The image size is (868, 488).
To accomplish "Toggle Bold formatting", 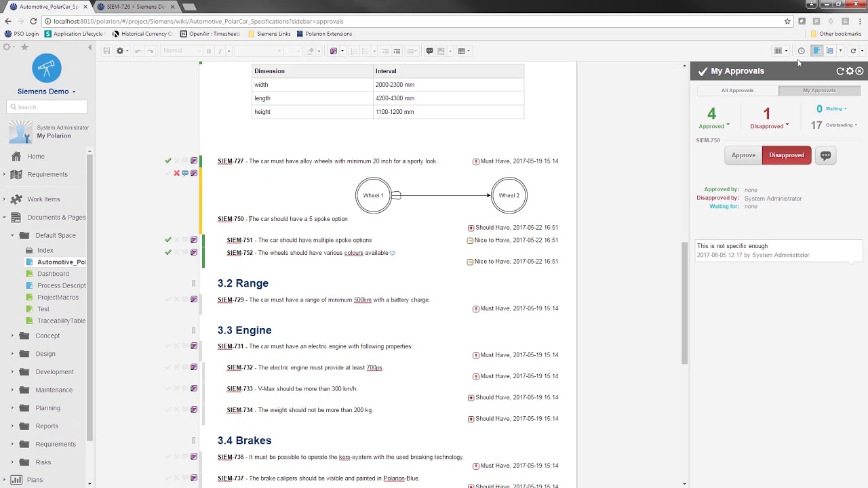I will (x=208, y=51).
